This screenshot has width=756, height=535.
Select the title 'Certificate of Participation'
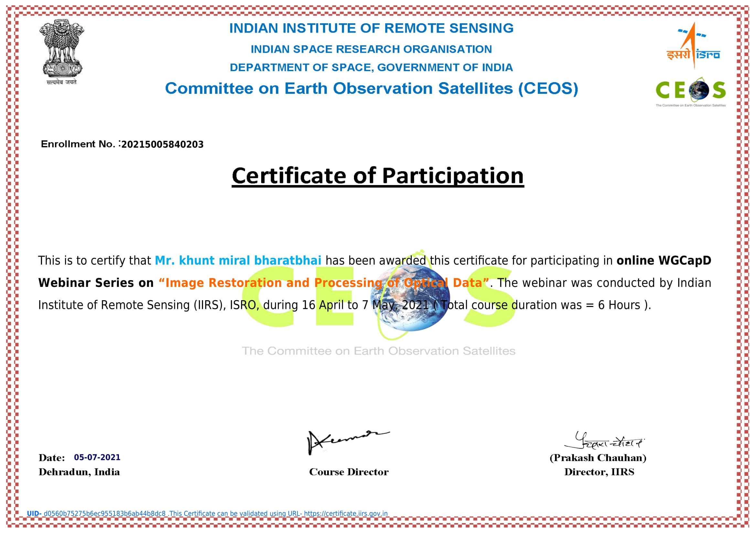point(378,176)
